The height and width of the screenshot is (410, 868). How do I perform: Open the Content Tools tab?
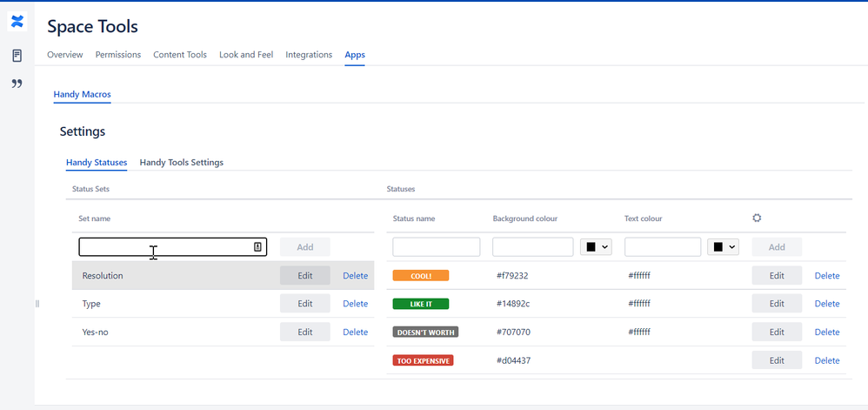tap(180, 55)
